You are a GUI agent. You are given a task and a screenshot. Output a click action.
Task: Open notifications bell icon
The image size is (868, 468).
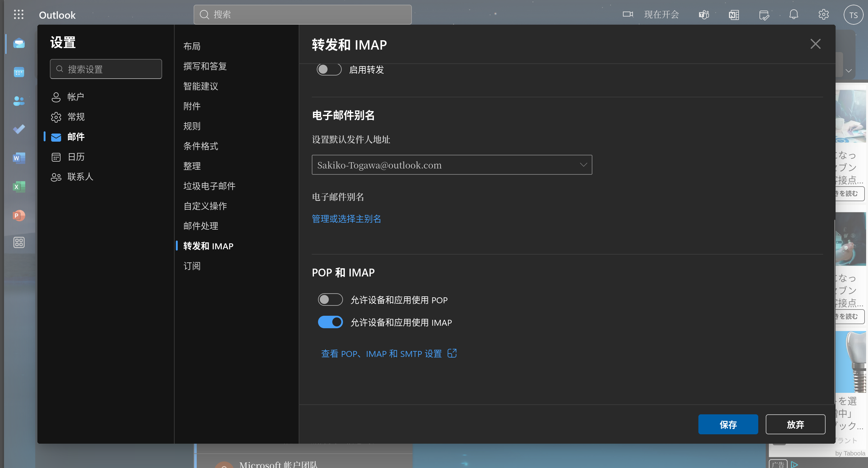click(793, 14)
